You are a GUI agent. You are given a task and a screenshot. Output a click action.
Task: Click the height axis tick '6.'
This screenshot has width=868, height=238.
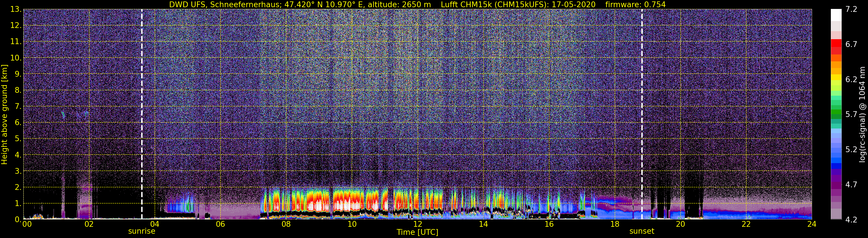pyautogui.click(x=18, y=123)
